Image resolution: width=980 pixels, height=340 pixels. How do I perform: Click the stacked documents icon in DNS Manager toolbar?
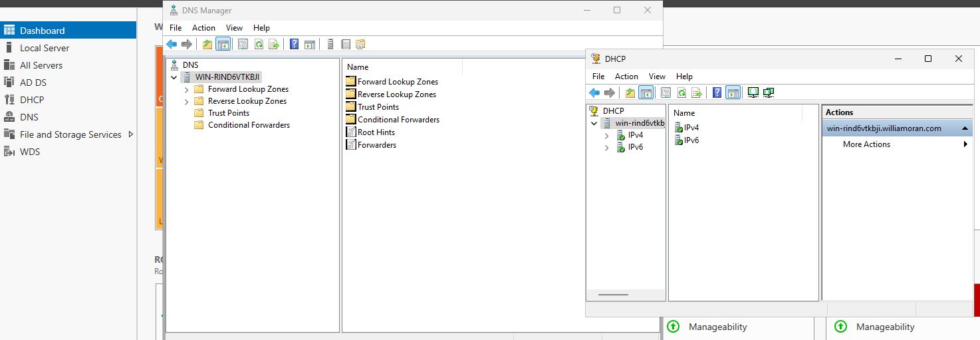coord(360,45)
